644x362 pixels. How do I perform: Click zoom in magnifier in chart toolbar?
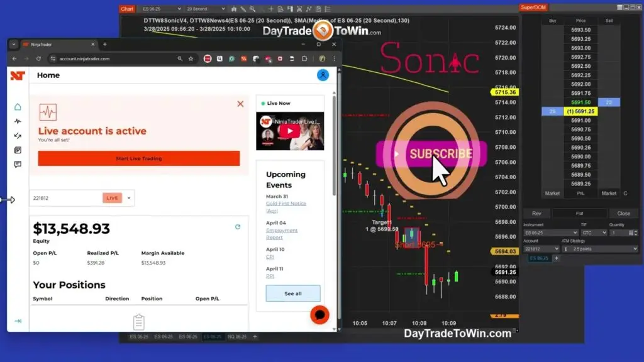[x=253, y=9]
